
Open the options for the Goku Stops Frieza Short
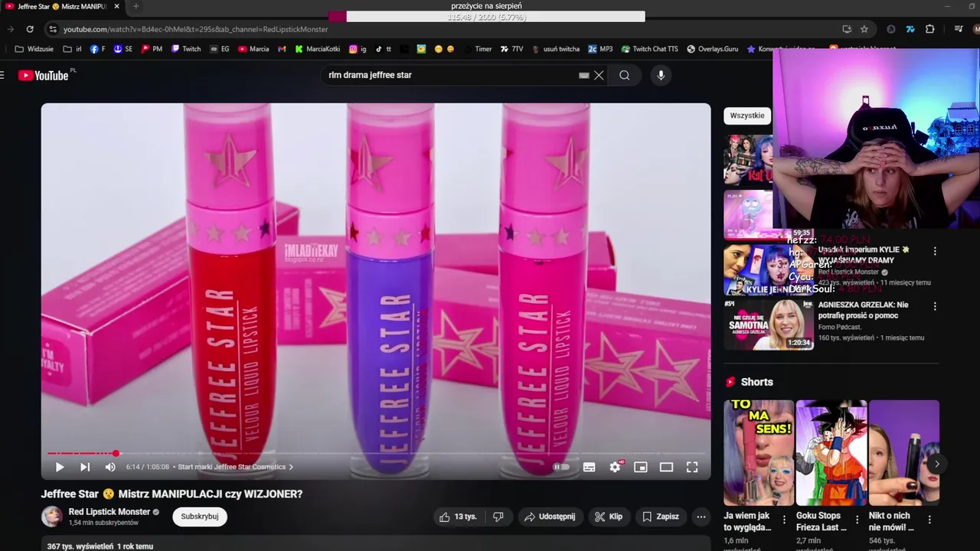click(x=857, y=520)
